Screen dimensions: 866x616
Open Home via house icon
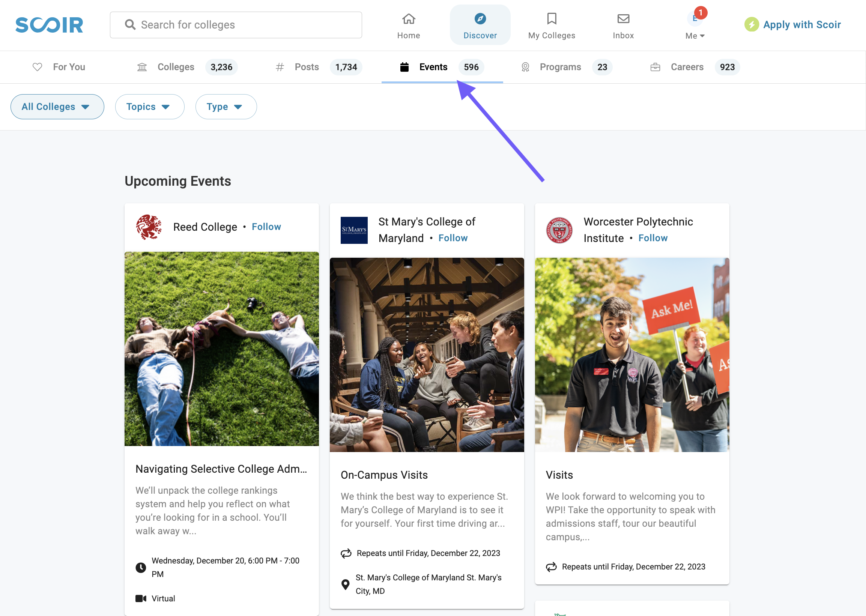pos(409,19)
